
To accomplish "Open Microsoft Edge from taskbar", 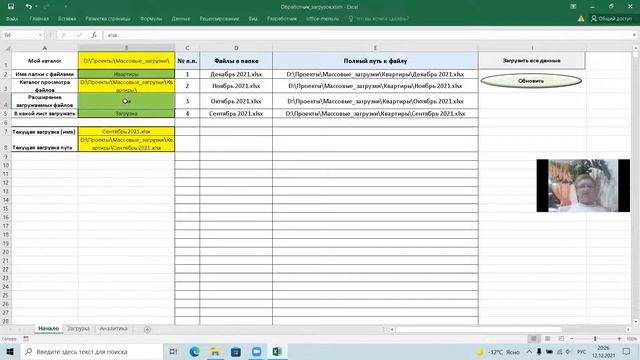I will tap(194, 351).
